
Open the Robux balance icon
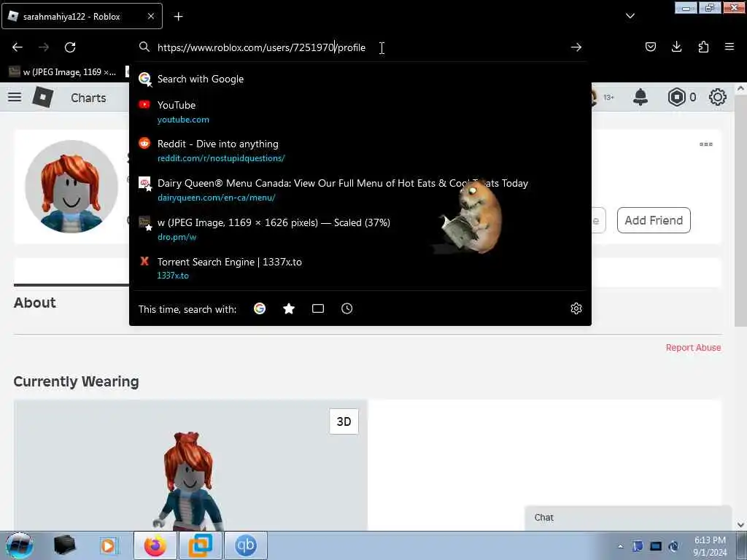(676, 97)
